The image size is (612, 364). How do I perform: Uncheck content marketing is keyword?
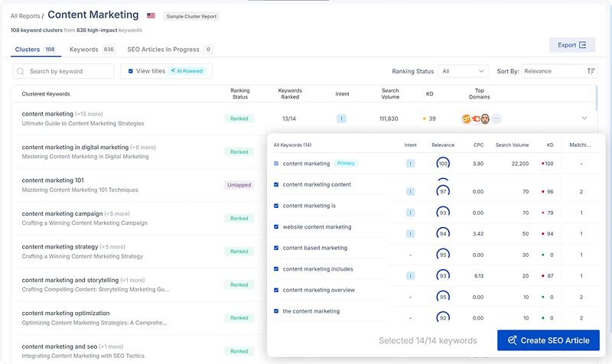(x=276, y=206)
